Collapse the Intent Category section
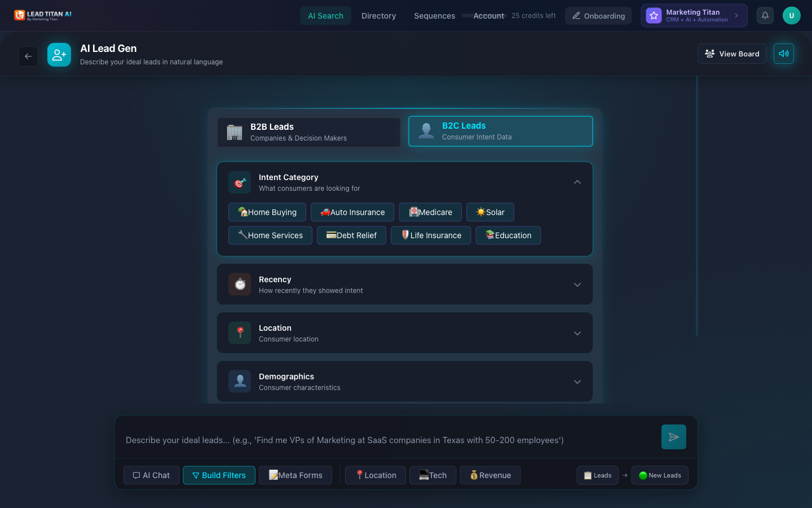 577,182
